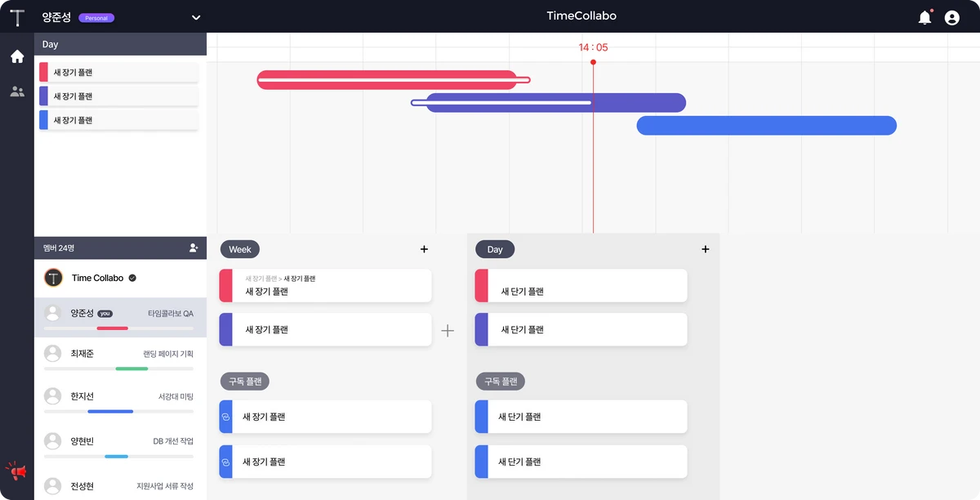Go to the Home sidebar icon
Viewport: 980px width, 500px height.
17,56
